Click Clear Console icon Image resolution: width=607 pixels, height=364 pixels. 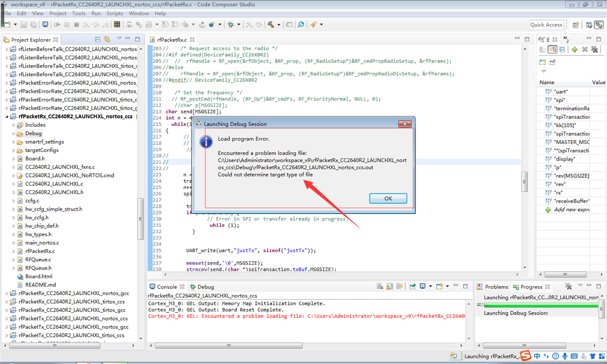coord(379,287)
